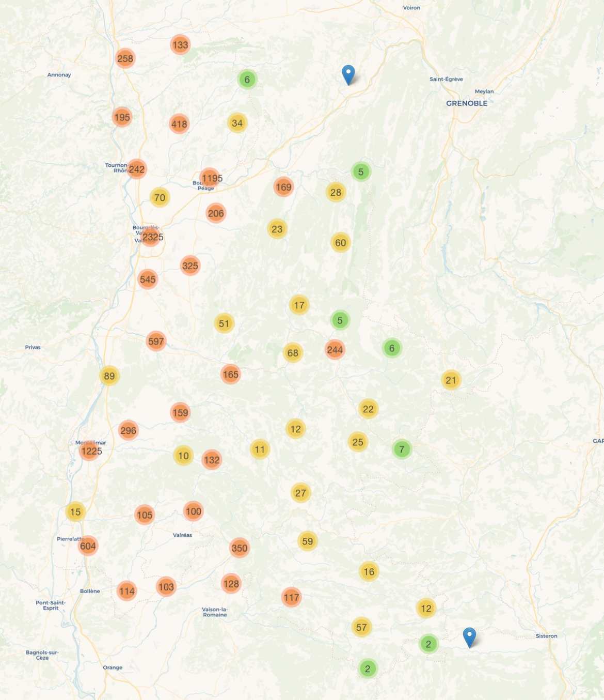Click the 597 orange cluster marker
The height and width of the screenshot is (700, 604).
(x=156, y=340)
